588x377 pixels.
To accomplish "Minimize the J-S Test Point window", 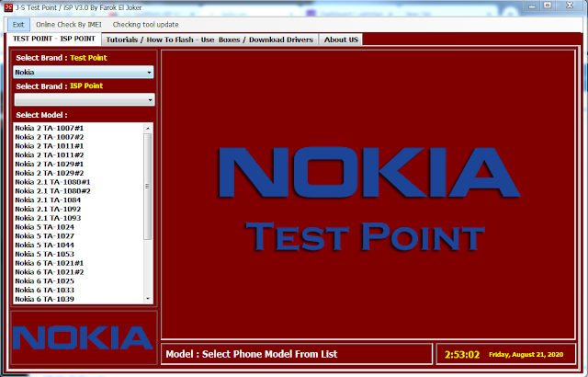I will 532,6.
